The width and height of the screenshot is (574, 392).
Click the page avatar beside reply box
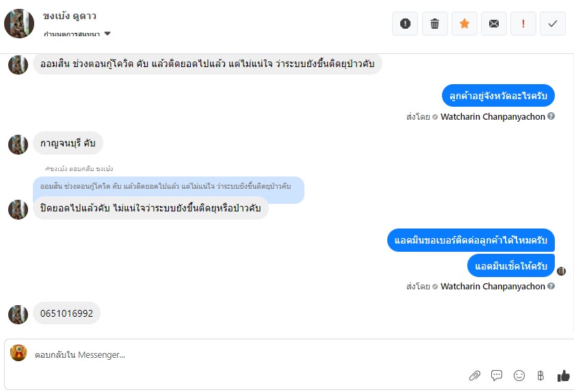point(18,353)
